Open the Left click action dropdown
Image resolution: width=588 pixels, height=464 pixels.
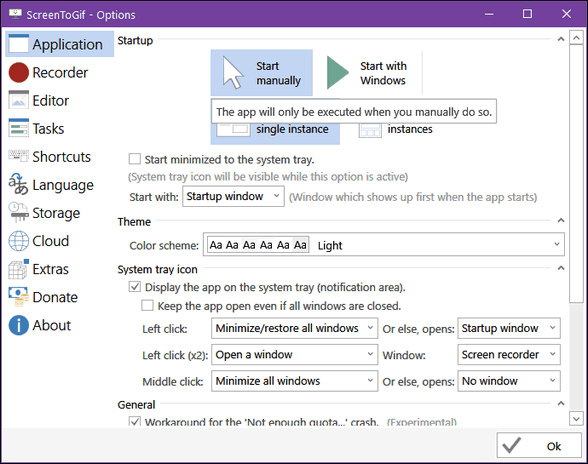click(294, 328)
